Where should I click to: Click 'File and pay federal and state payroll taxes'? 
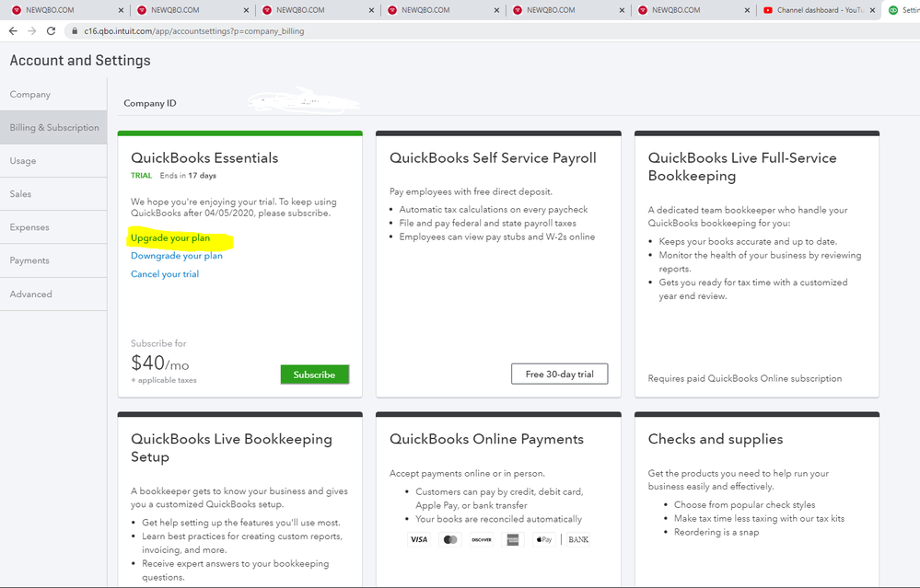click(x=487, y=223)
